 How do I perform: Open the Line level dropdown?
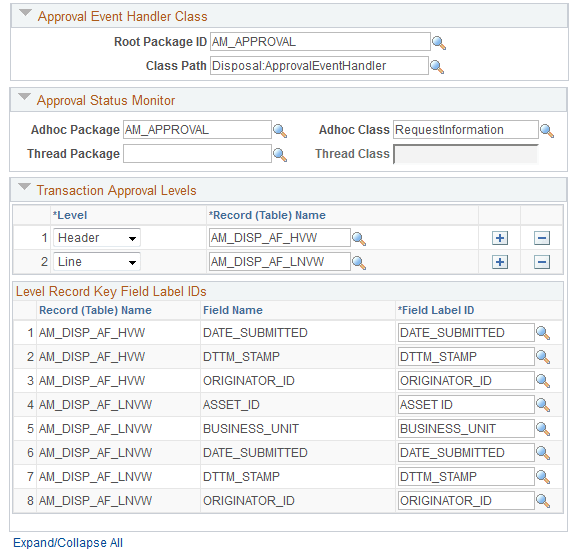tap(97, 262)
